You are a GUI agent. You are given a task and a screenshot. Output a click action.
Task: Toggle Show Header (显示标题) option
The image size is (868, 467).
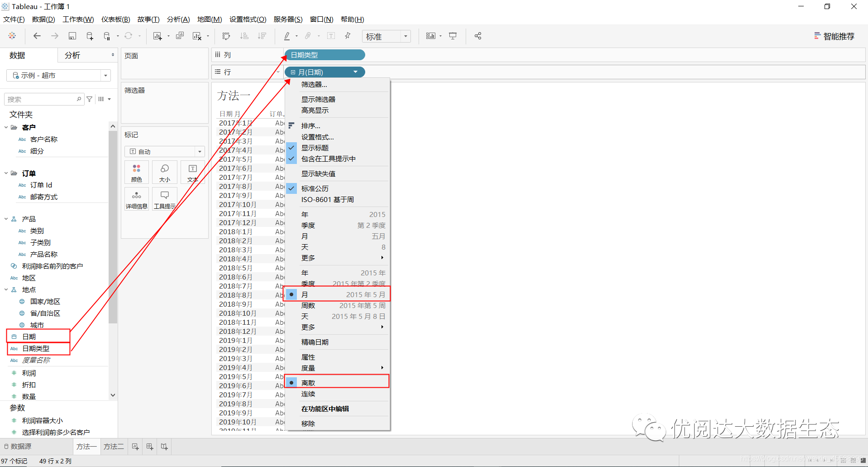pos(337,148)
